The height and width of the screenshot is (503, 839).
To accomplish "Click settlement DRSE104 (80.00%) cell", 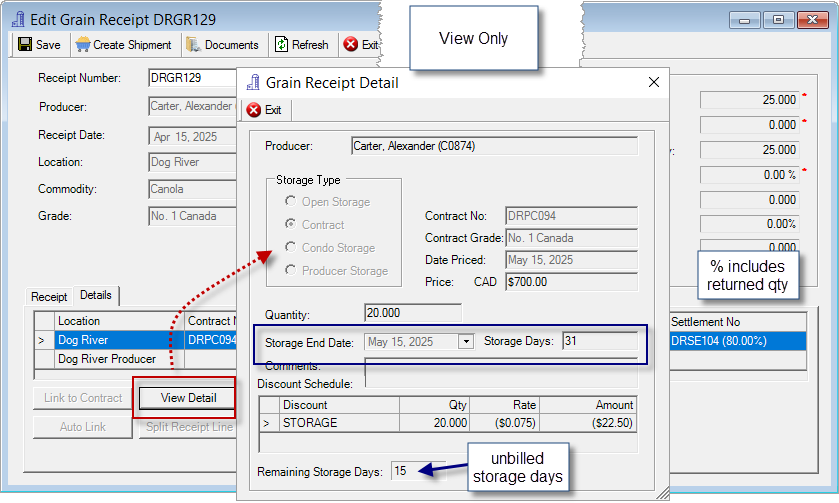I will [738, 341].
